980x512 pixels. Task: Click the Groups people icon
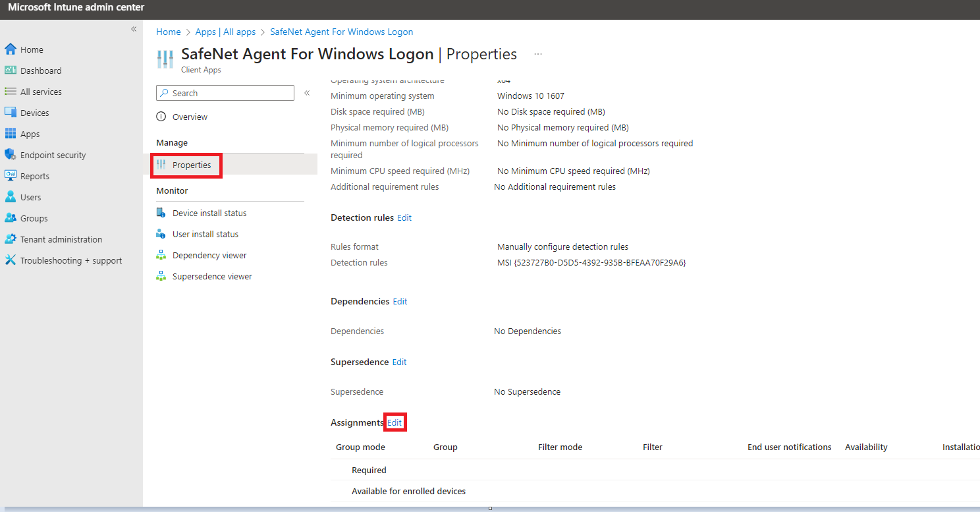point(11,218)
